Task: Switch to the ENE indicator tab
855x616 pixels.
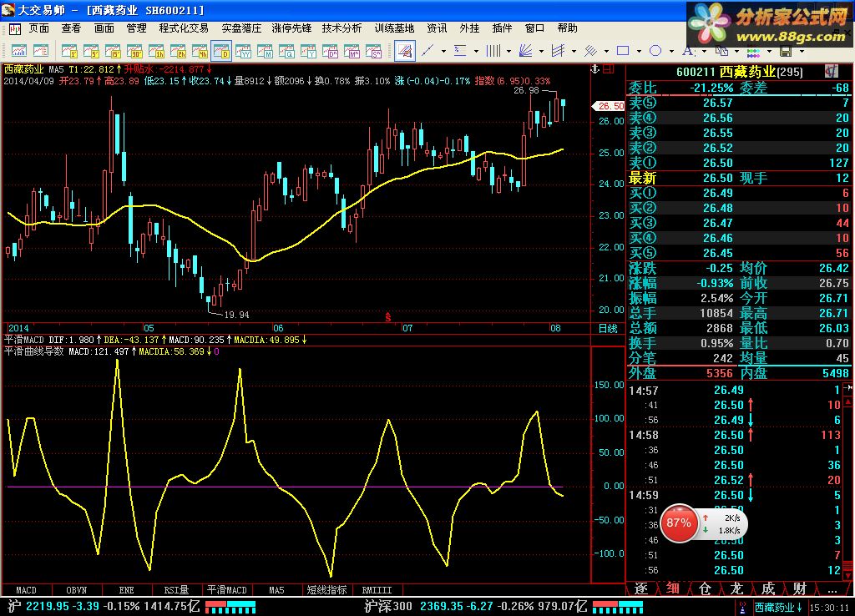Action: pyautogui.click(x=127, y=590)
